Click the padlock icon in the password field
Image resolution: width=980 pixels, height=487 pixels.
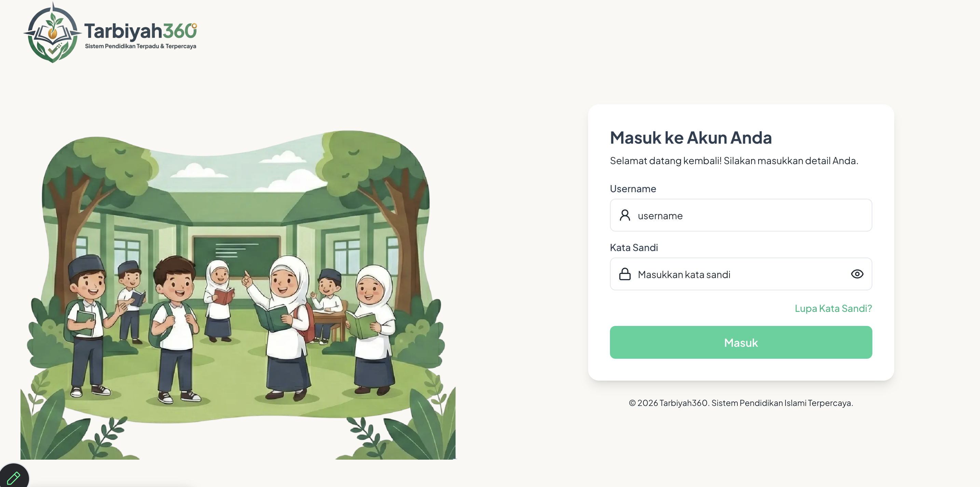pos(625,274)
